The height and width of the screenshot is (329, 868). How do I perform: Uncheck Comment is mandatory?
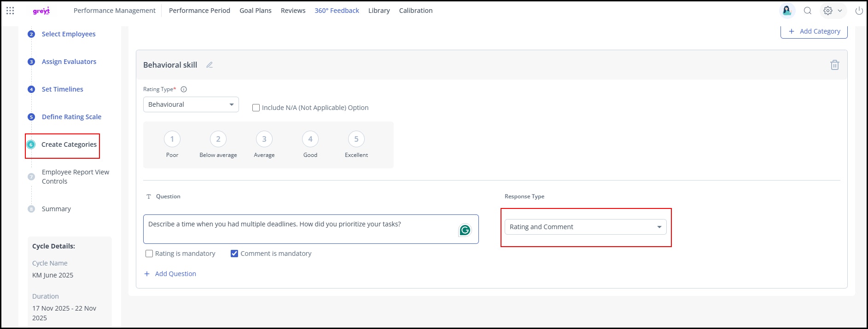(234, 254)
